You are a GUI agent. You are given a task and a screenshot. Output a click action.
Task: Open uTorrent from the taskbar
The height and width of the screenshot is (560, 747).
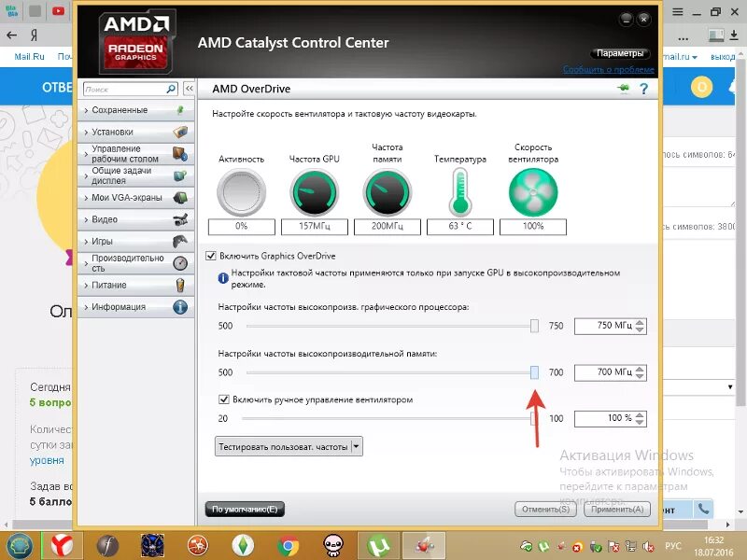(378, 545)
